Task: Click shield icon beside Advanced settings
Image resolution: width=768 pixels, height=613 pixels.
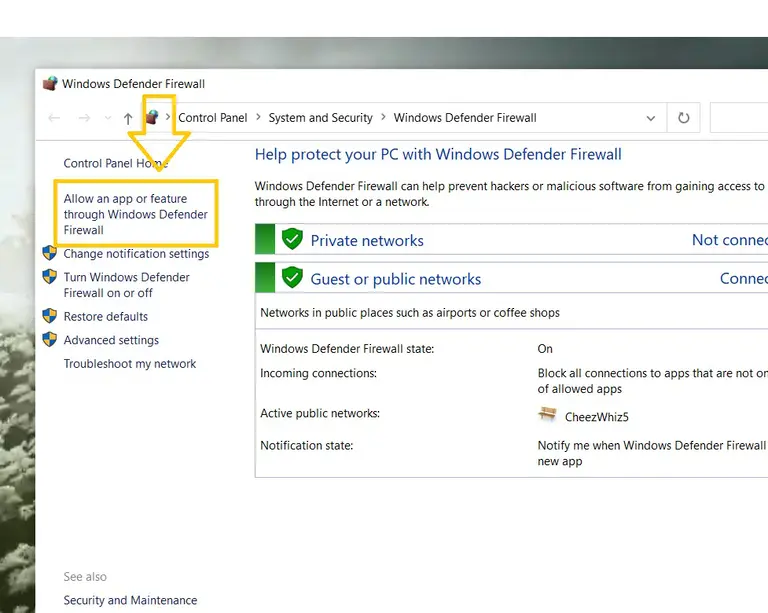Action: coord(49,339)
